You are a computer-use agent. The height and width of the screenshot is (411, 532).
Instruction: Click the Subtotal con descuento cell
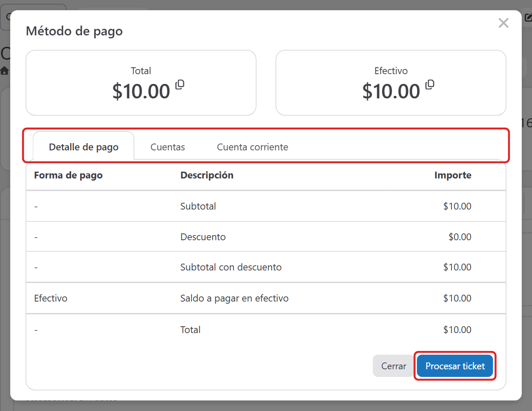(231, 267)
